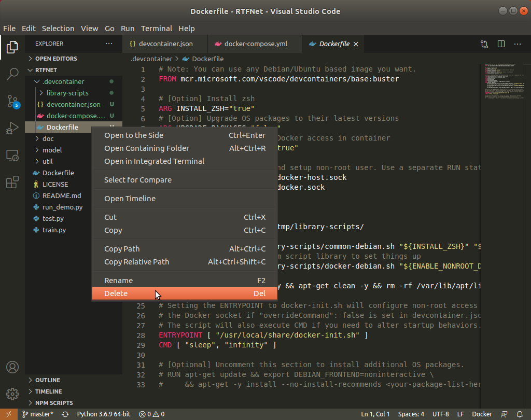
Task: Open LICENSE file in the explorer
Action: (x=58, y=184)
